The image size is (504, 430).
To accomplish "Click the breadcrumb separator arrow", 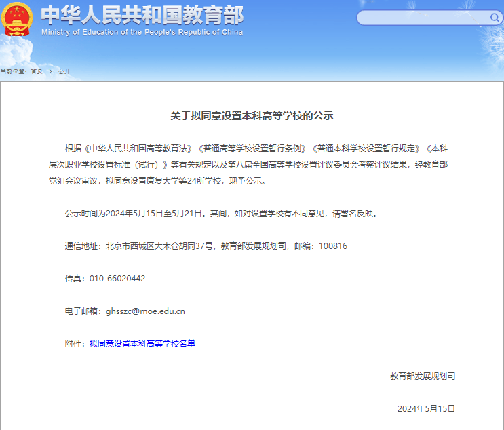I will click(50, 71).
